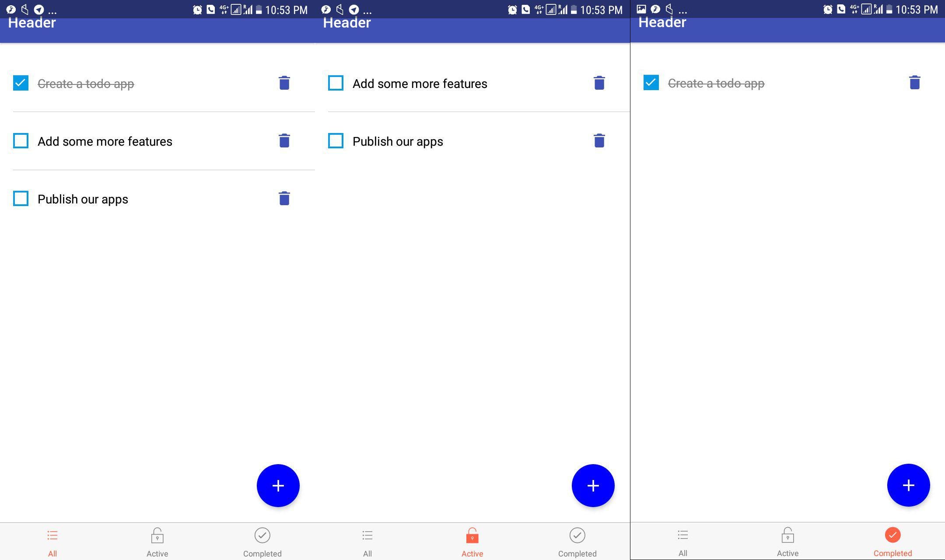Viewport: 945px width, 560px height.
Task: Click the add new task button (middle panel)
Action: (x=592, y=485)
